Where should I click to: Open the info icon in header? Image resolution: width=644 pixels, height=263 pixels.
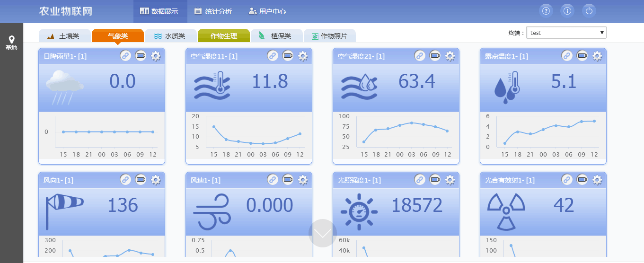tap(567, 11)
